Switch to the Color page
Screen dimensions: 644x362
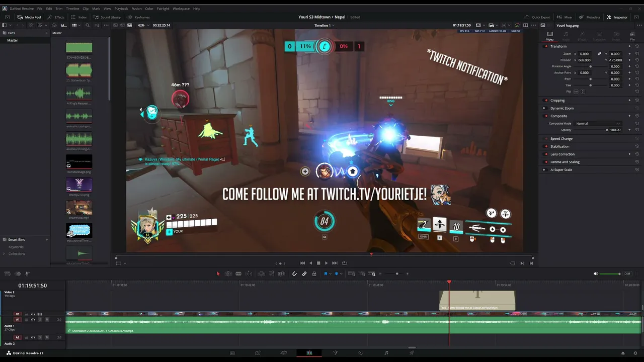point(360,353)
